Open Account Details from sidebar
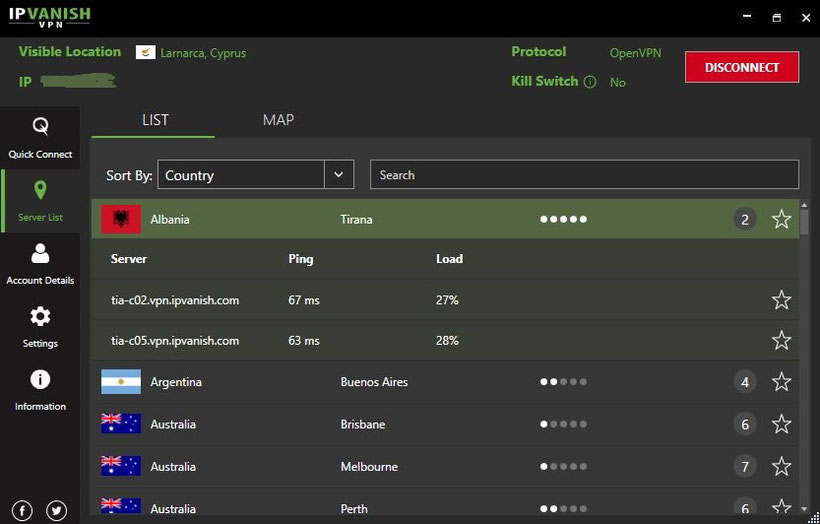The image size is (820, 524). [40, 264]
